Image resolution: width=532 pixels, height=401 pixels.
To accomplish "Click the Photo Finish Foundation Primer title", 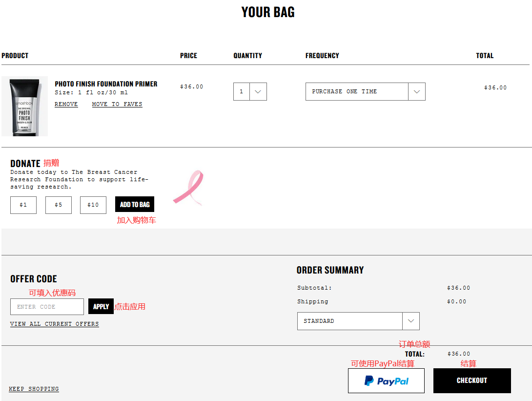I will point(106,84).
